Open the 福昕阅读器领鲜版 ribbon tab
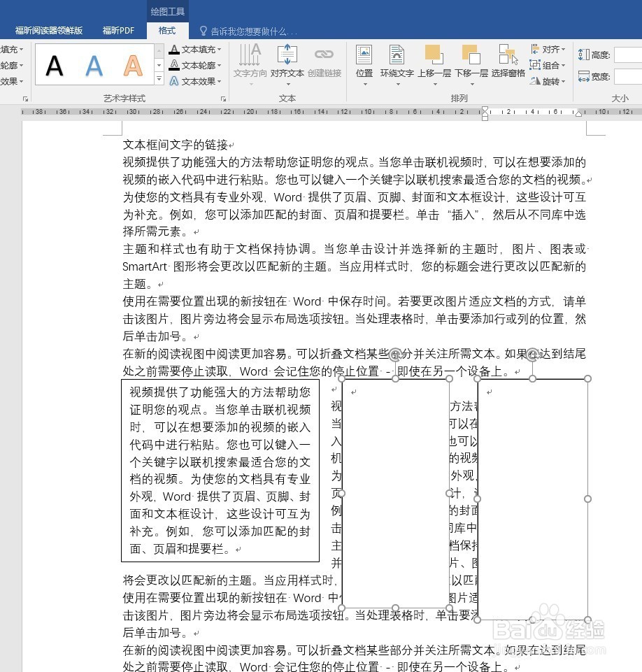Screen dimensions: 642x672 click(48, 31)
